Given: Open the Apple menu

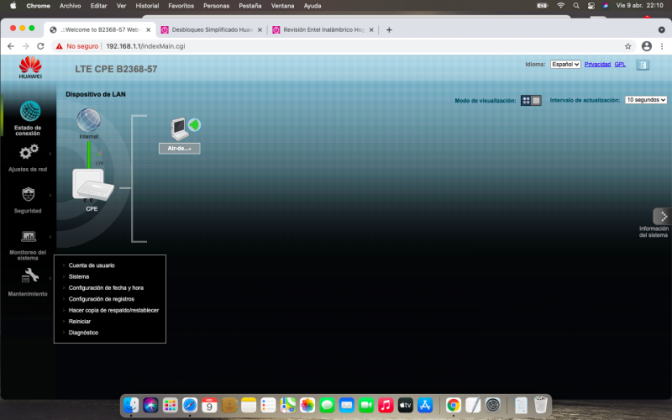Looking at the screenshot, I should click(13, 6).
